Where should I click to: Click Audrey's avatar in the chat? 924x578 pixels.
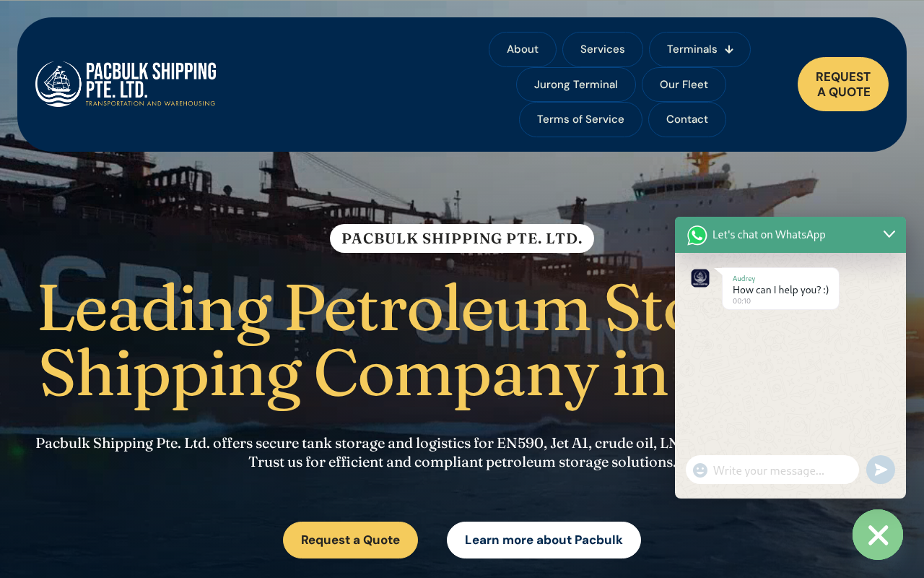tap(700, 278)
